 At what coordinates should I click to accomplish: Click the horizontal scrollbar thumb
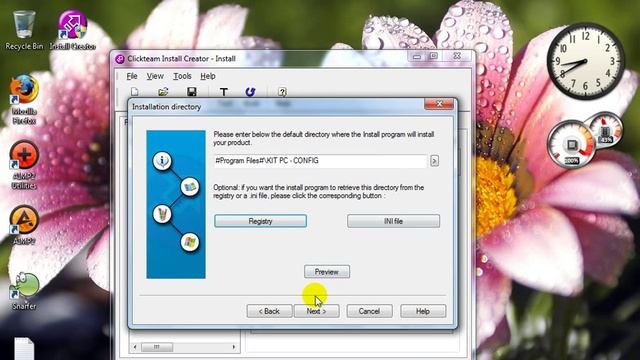pyautogui.click(x=157, y=347)
